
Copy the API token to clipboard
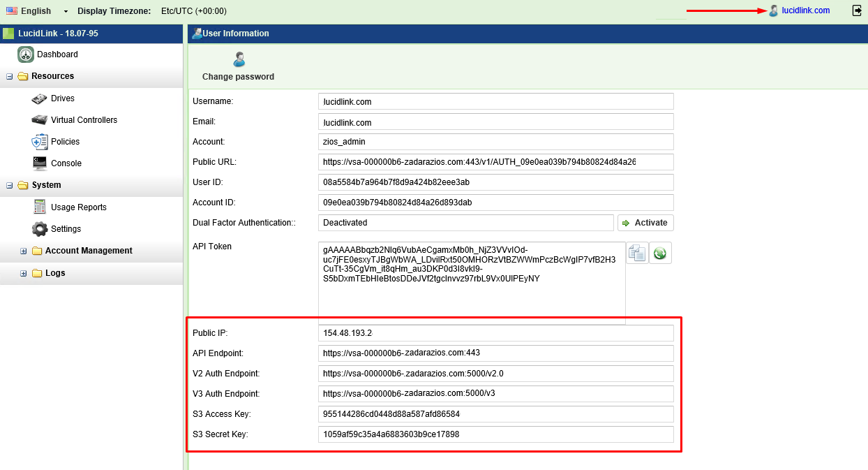click(x=637, y=253)
